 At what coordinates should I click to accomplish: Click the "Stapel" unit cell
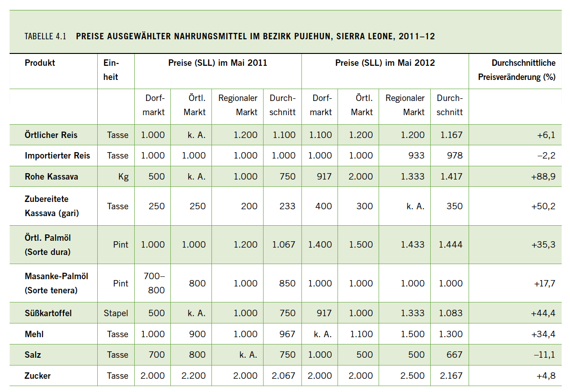116,313
